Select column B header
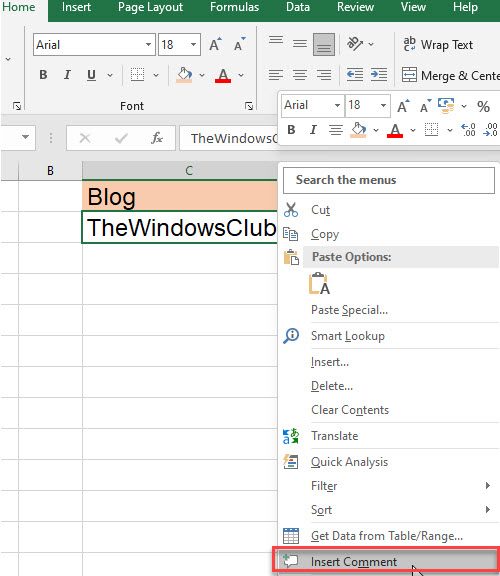The width and height of the screenshot is (500, 576). coord(50,170)
